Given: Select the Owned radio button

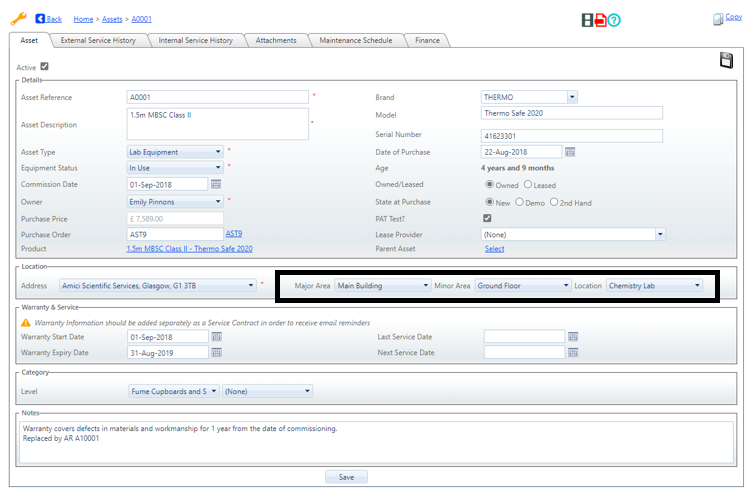Looking at the screenshot, I should 489,184.
